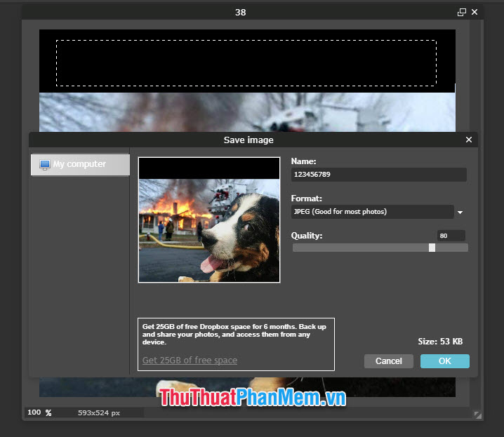Open Get 25GB of free space link
The image size is (504, 437).
click(x=190, y=361)
